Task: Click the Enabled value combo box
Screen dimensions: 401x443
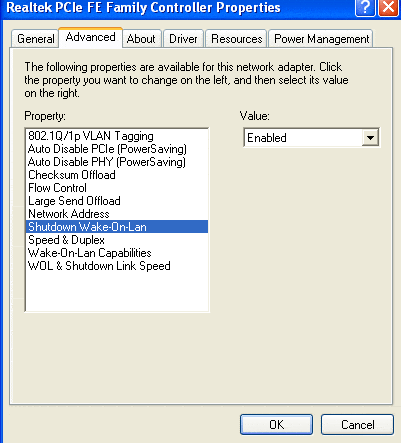Action: pyautogui.click(x=311, y=138)
